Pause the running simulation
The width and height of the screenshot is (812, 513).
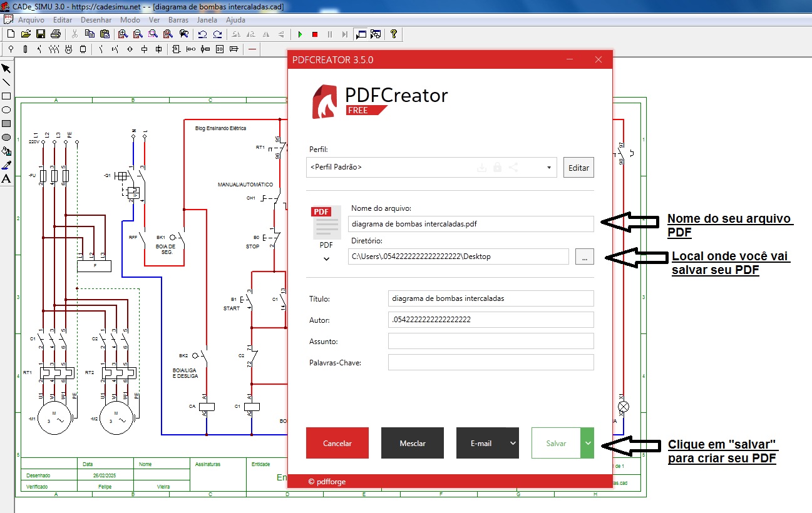pyautogui.click(x=330, y=34)
